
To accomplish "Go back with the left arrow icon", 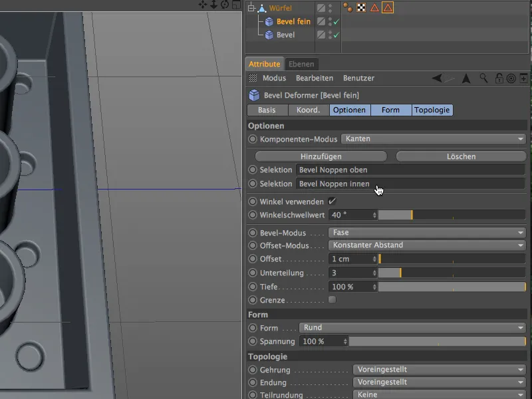I will tap(437, 78).
